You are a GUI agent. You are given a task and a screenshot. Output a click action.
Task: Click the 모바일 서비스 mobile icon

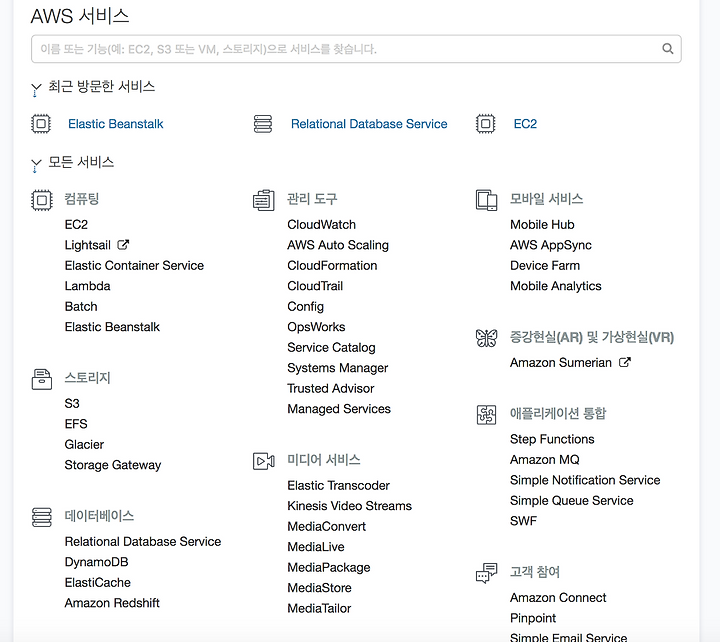click(x=486, y=200)
